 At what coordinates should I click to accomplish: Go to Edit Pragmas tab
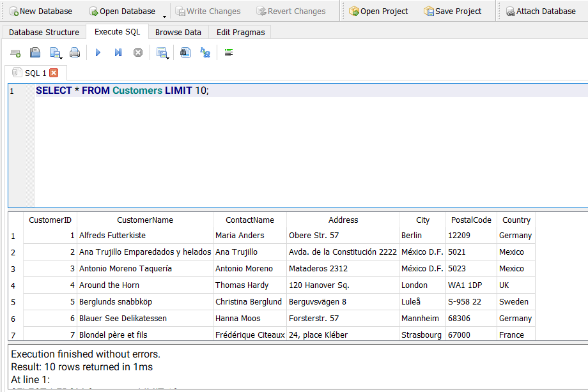[240, 32]
